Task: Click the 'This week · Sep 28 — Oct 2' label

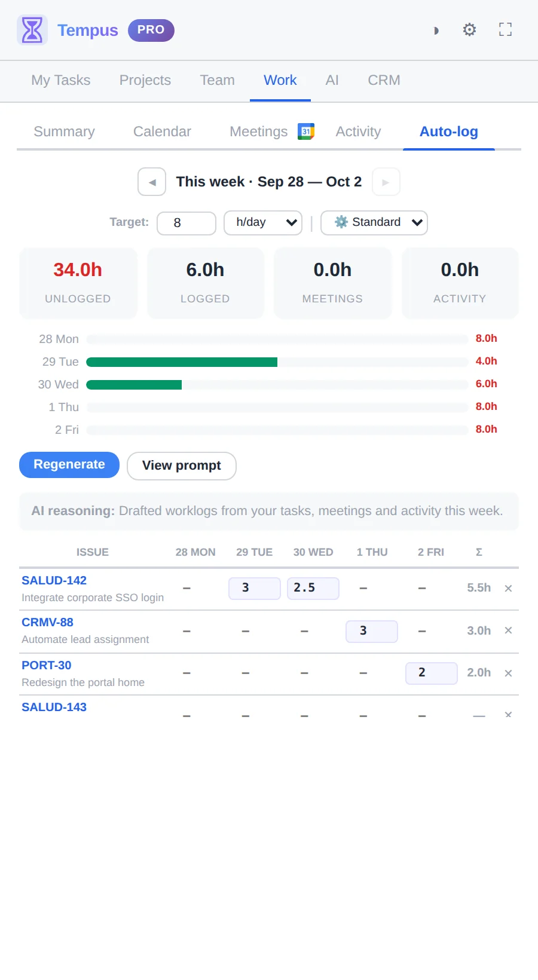Action: (269, 182)
